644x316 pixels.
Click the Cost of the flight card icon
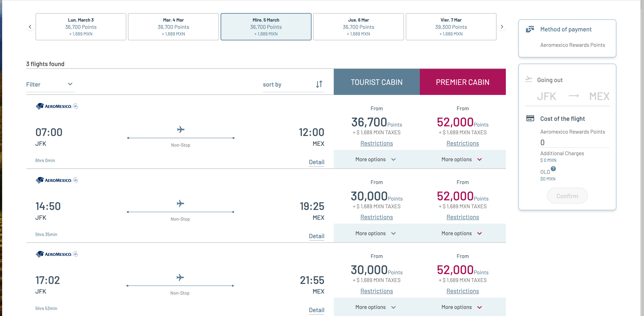click(x=530, y=118)
